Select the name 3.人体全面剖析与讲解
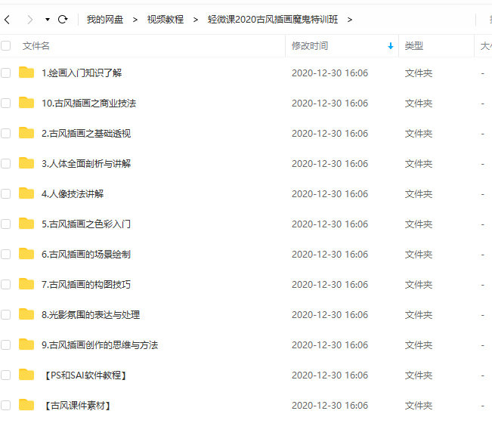The height and width of the screenshot is (448, 492). click(x=86, y=163)
